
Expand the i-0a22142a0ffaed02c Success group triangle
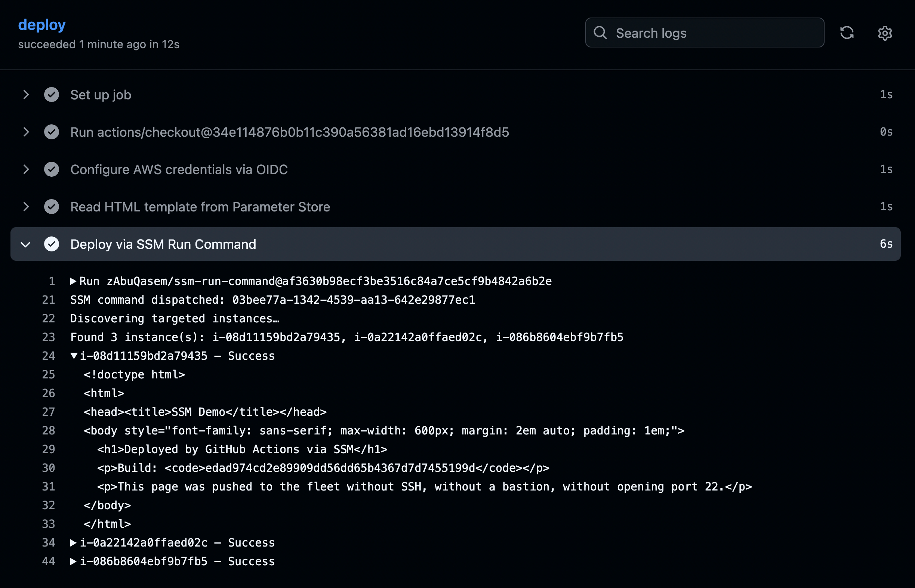(73, 543)
